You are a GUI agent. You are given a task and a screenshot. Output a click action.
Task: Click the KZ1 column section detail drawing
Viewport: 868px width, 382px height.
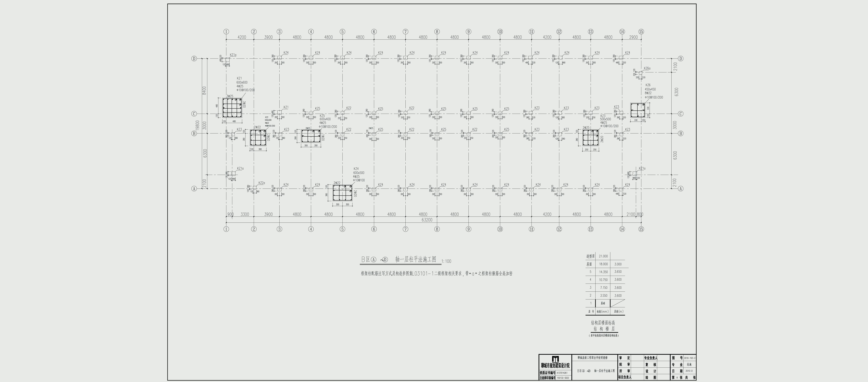click(232, 108)
